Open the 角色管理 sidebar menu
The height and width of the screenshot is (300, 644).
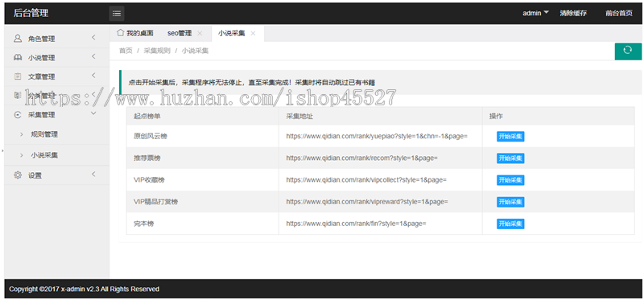point(56,39)
